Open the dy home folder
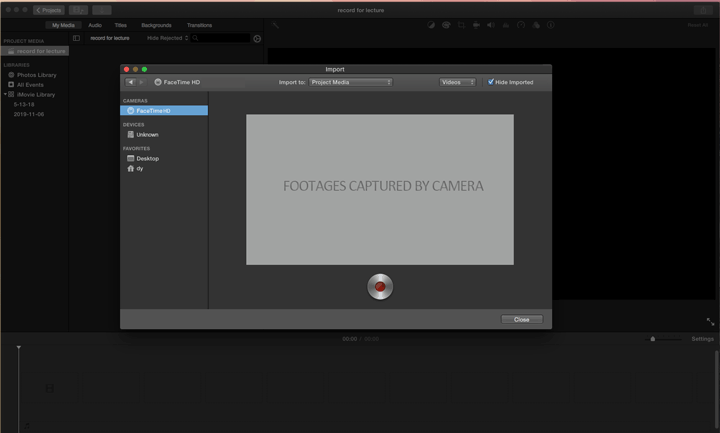 (140, 168)
